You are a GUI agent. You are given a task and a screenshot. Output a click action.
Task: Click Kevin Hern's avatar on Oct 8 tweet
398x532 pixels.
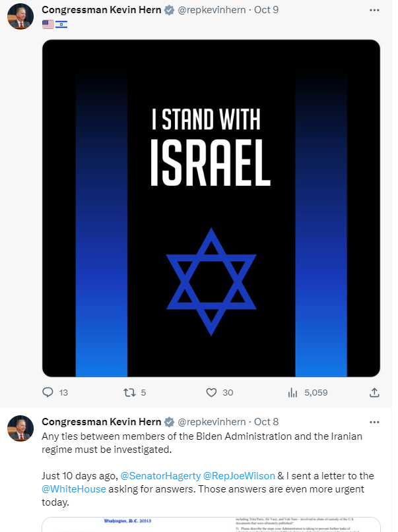click(20, 428)
